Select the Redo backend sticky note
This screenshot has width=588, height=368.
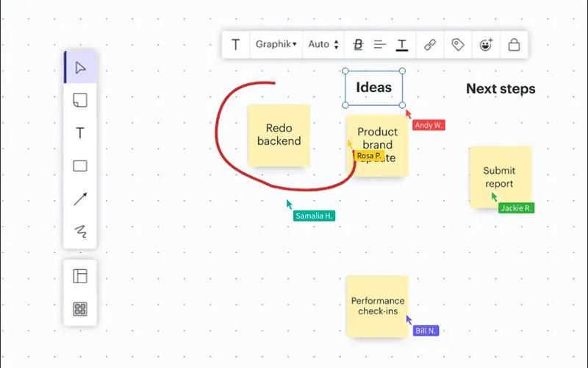click(279, 135)
